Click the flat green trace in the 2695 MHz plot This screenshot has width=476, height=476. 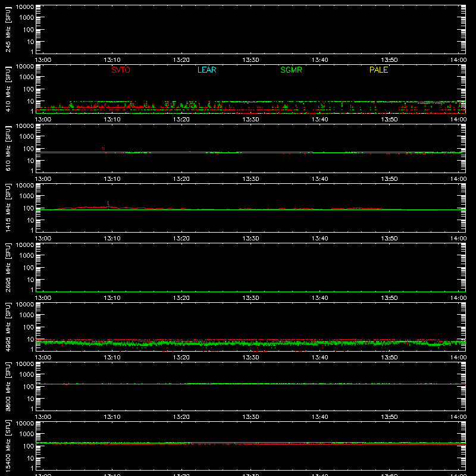[250, 292]
